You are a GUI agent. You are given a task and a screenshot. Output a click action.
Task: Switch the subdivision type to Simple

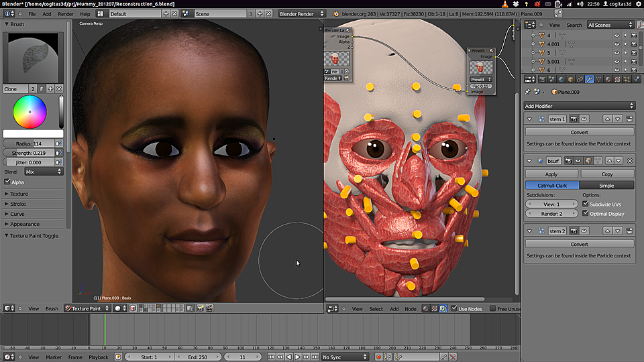[606, 185]
